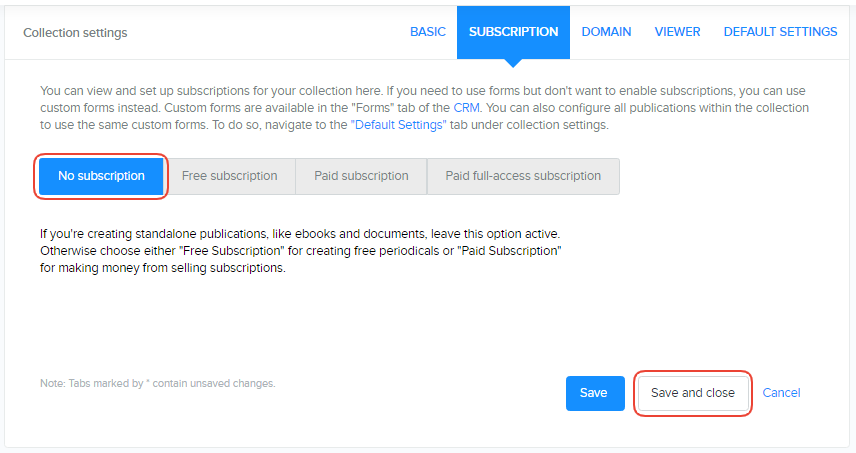856x453 pixels.
Task: Click the Collection settings heading
Action: (x=75, y=33)
